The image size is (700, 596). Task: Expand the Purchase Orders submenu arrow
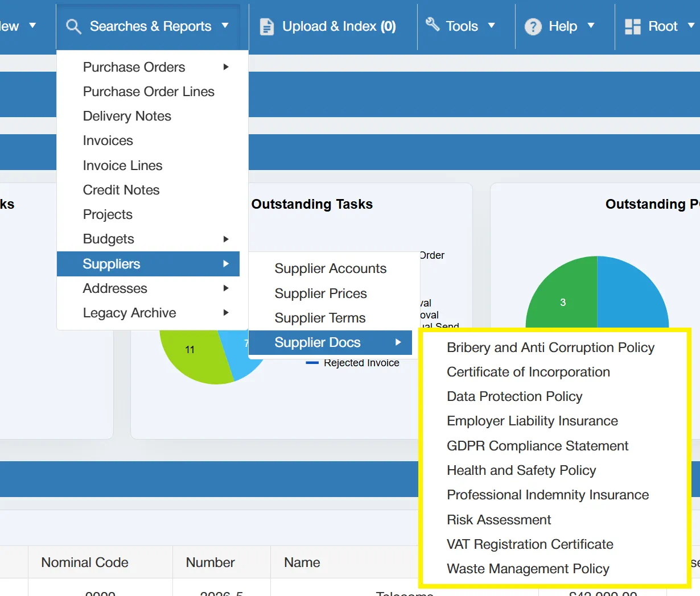[x=226, y=67]
